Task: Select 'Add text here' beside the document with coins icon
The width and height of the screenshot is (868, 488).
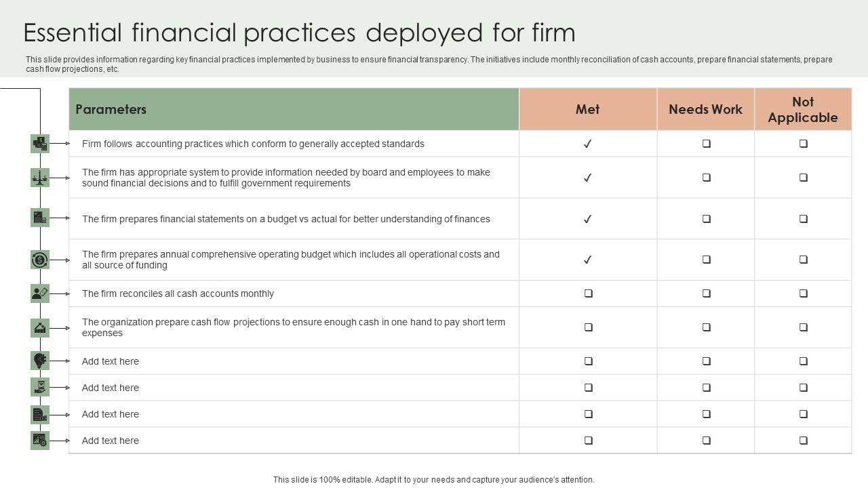Action: (x=111, y=414)
